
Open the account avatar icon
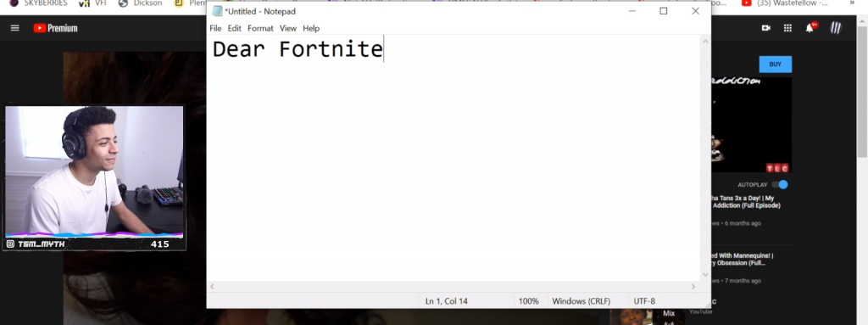pyautogui.click(x=836, y=28)
